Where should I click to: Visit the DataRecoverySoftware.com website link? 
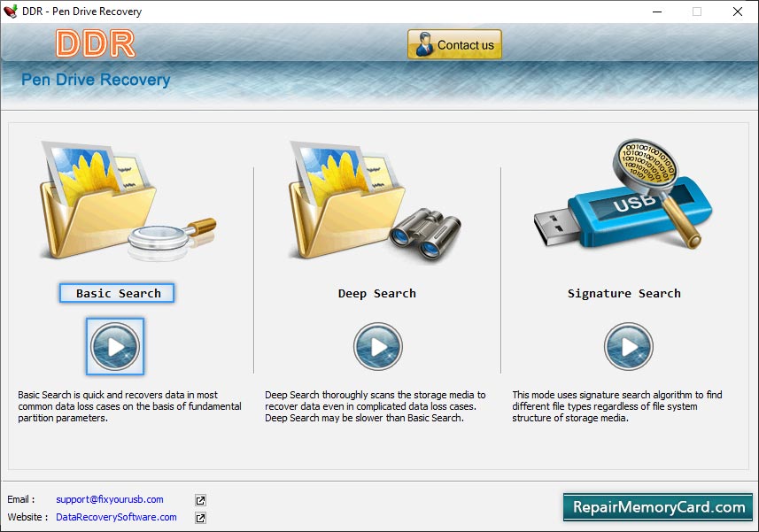coord(116,517)
